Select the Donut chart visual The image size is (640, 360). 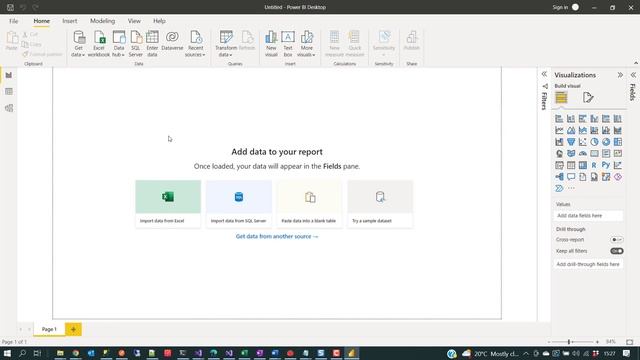[606, 142]
